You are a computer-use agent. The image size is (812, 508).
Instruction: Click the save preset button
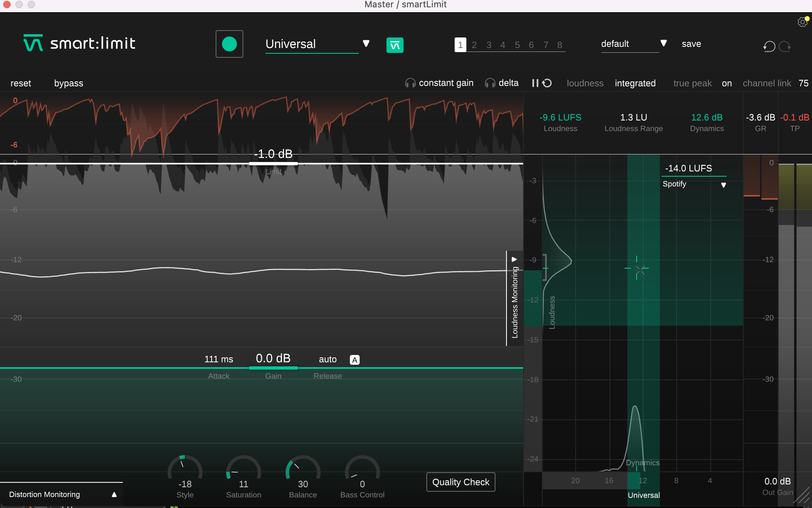[x=692, y=44]
